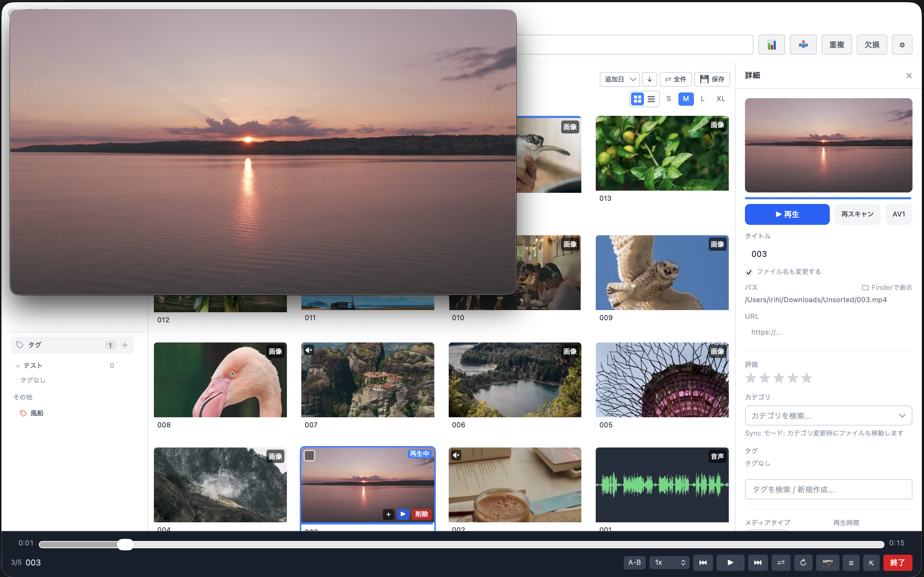Click Finderで表示 link
924x577 pixels.
[x=887, y=287]
